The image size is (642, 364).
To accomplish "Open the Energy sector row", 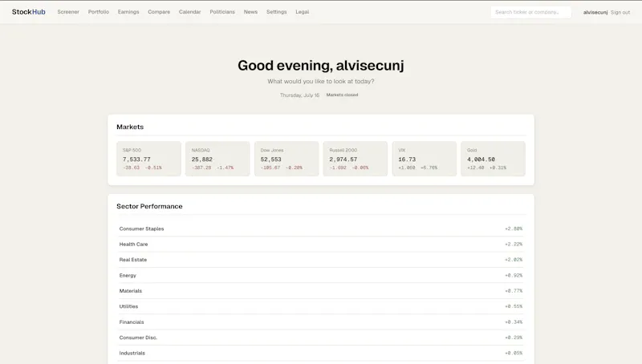I will [x=320, y=275].
